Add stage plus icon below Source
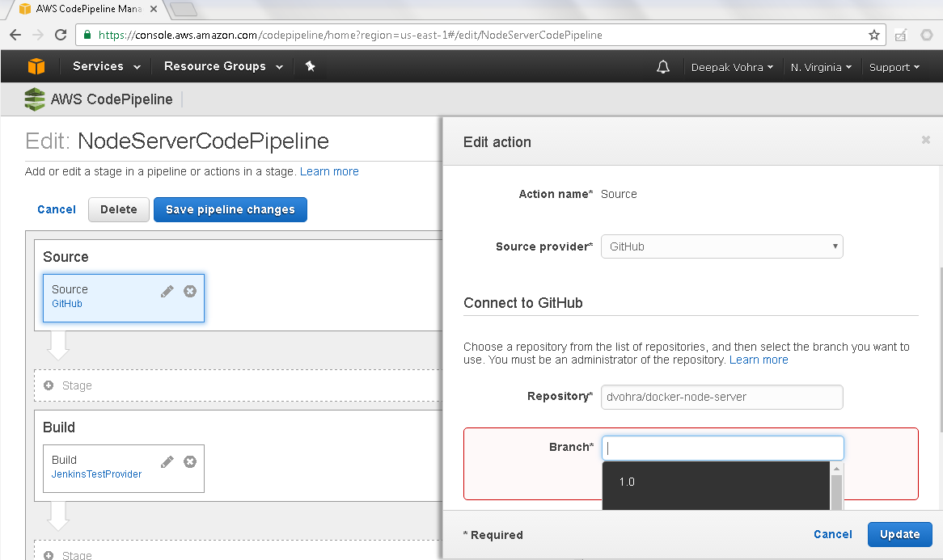 [49, 385]
